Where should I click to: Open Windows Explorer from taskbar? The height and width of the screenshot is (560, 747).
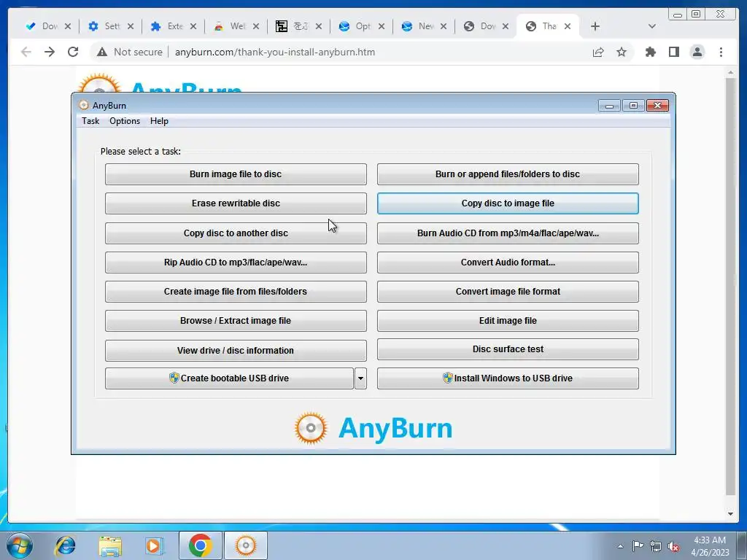[x=110, y=545]
